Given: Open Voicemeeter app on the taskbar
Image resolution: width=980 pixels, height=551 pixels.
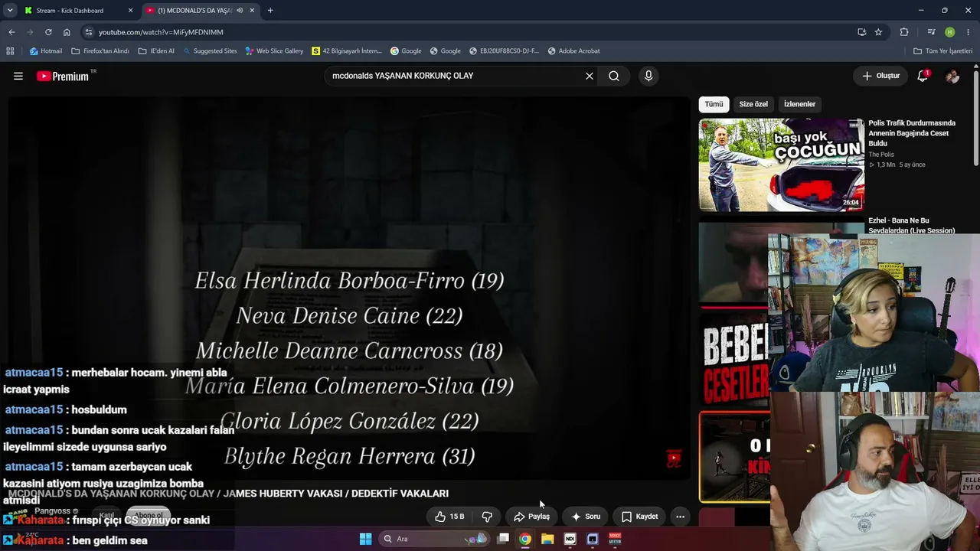Looking at the screenshot, I should (x=615, y=539).
